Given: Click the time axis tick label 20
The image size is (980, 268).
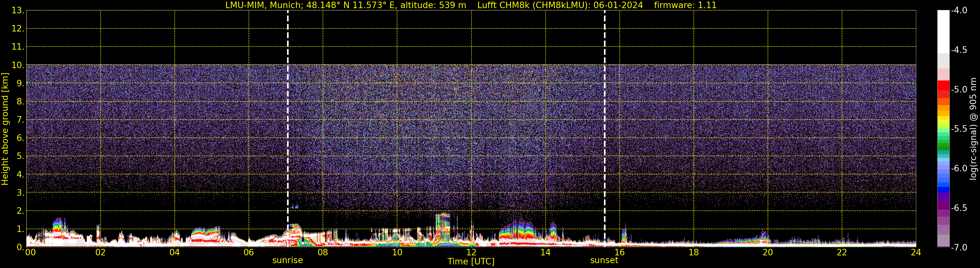Looking at the screenshot, I should coord(768,252).
